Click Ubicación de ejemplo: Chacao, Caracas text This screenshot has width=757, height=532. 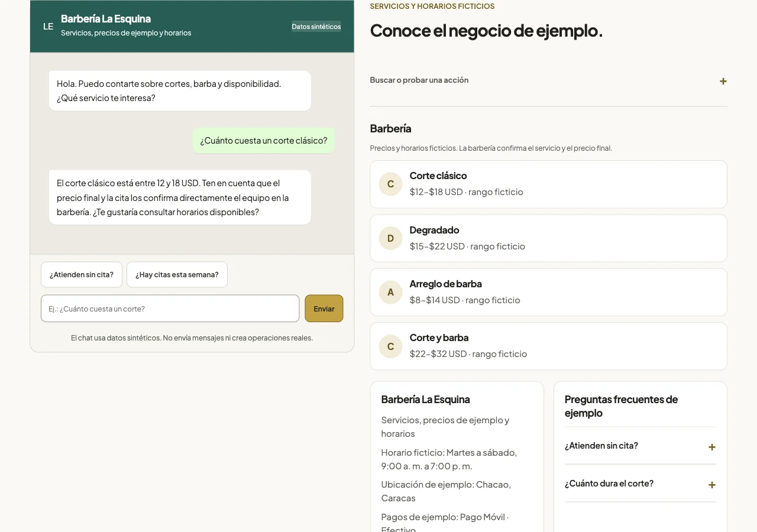446,491
